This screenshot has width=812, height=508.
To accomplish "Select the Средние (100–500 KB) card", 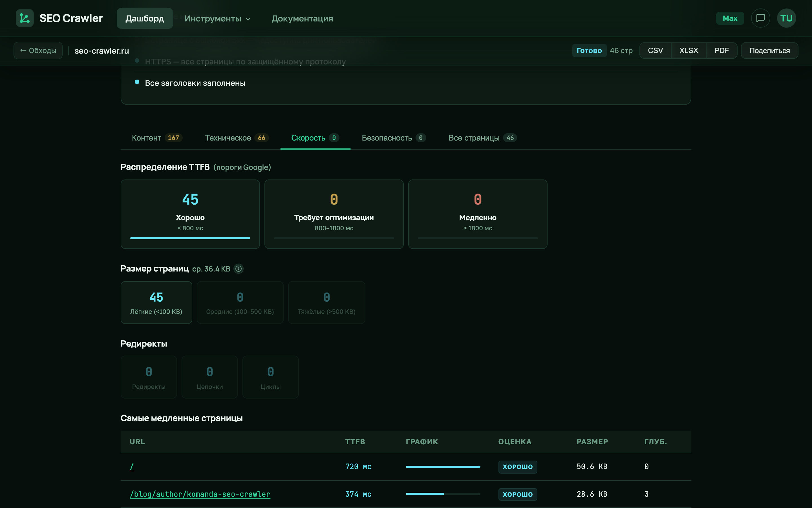I will pyautogui.click(x=240, y=302).
